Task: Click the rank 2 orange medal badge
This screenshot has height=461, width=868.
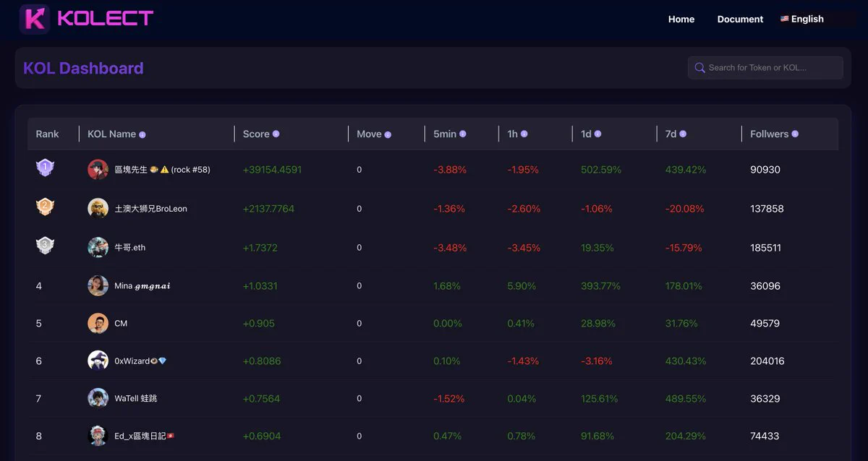Action: (x=45, y=207)
